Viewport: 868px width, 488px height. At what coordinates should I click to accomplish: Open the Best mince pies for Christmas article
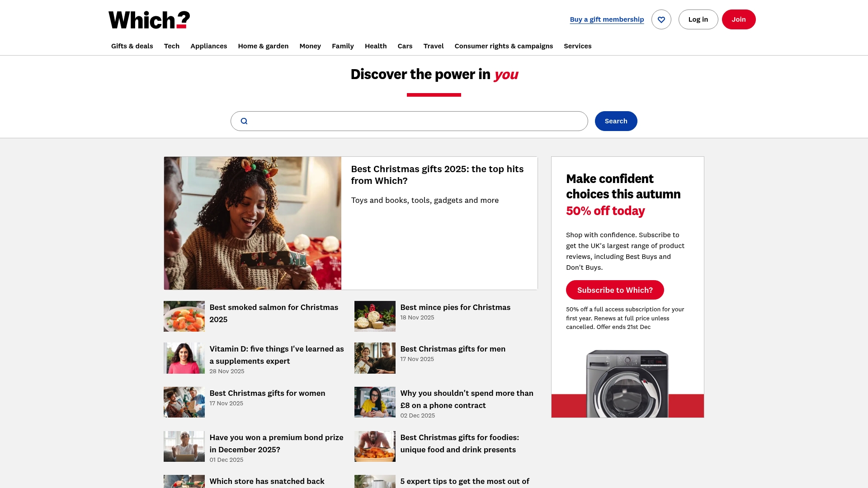(x=455, y=307)
